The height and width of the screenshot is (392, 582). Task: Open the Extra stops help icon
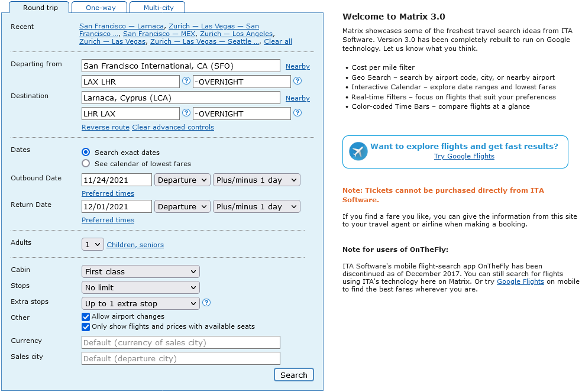206,303
